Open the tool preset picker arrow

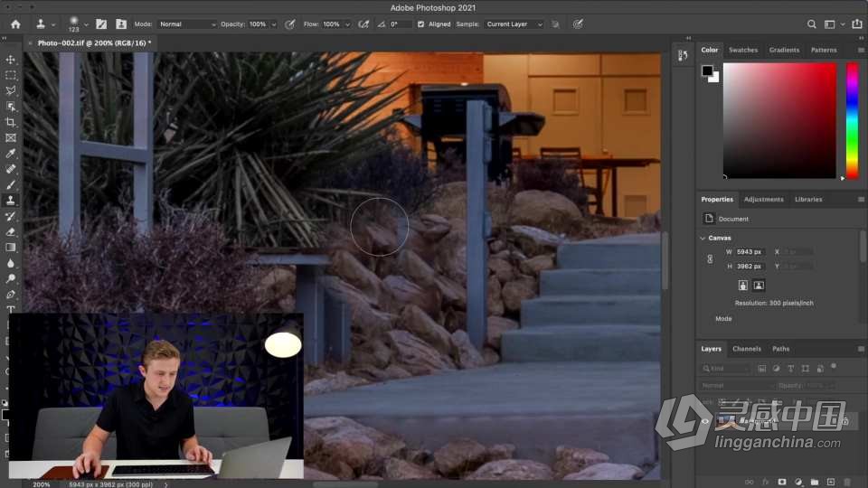click(x=53, y=25)
